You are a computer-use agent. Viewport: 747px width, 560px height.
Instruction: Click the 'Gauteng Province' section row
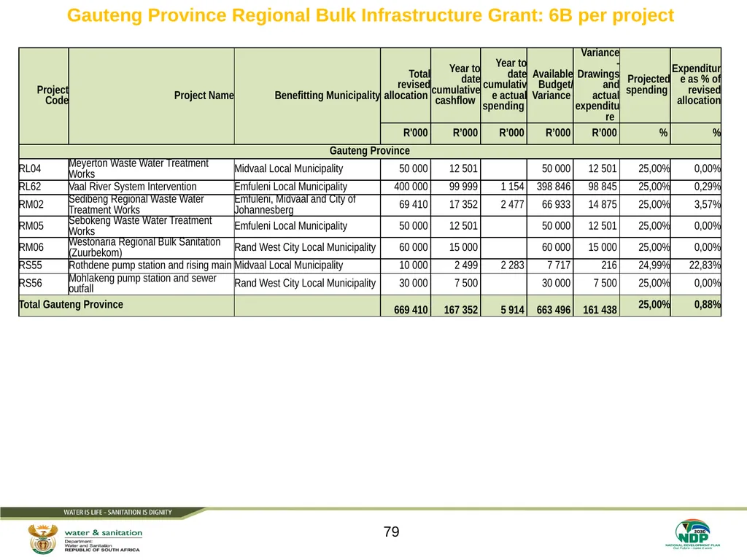[370, 151]
